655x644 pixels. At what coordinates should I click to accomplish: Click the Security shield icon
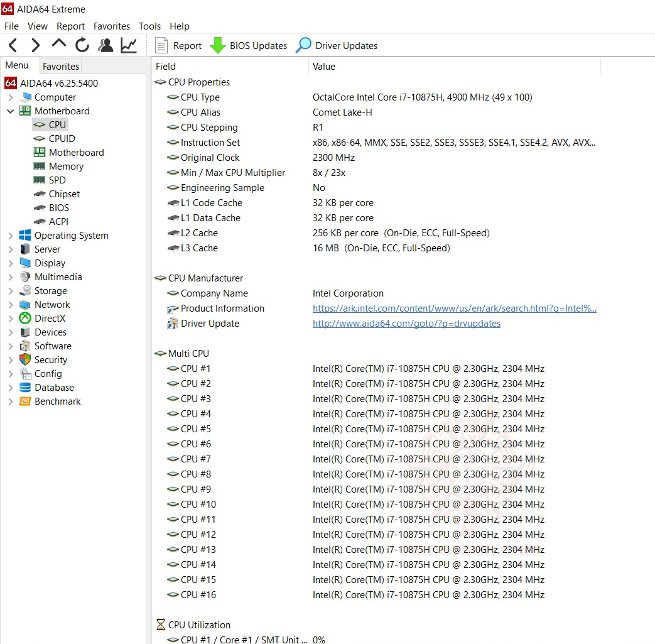[x=25, y=360]
